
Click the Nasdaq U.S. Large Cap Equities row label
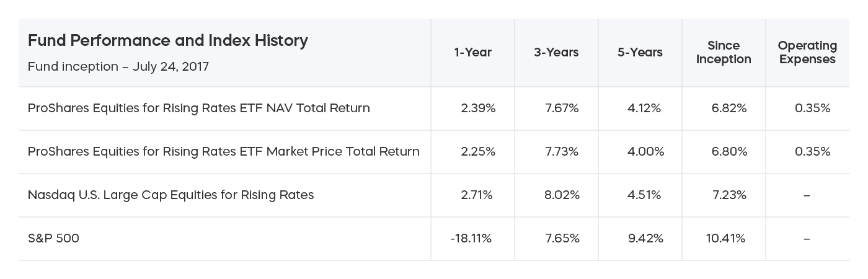[x=170, y=195]
